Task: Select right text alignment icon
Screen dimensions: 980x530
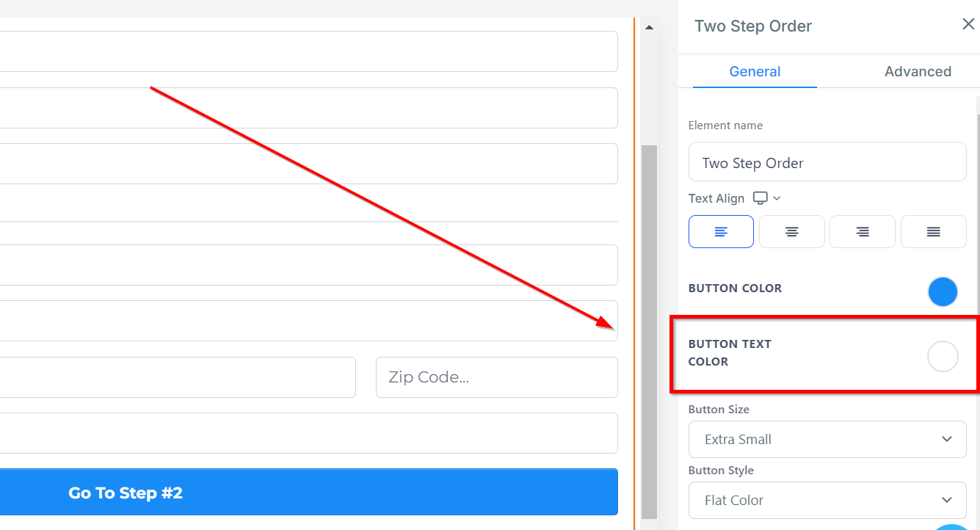Action: tap(862, 232)
